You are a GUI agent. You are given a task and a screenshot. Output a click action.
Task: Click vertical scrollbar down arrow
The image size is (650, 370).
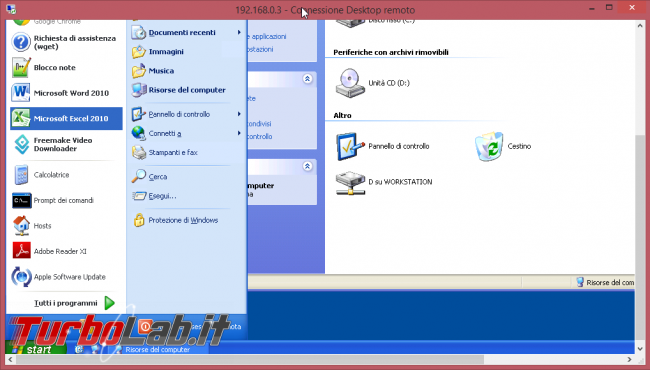click(640, 348)
